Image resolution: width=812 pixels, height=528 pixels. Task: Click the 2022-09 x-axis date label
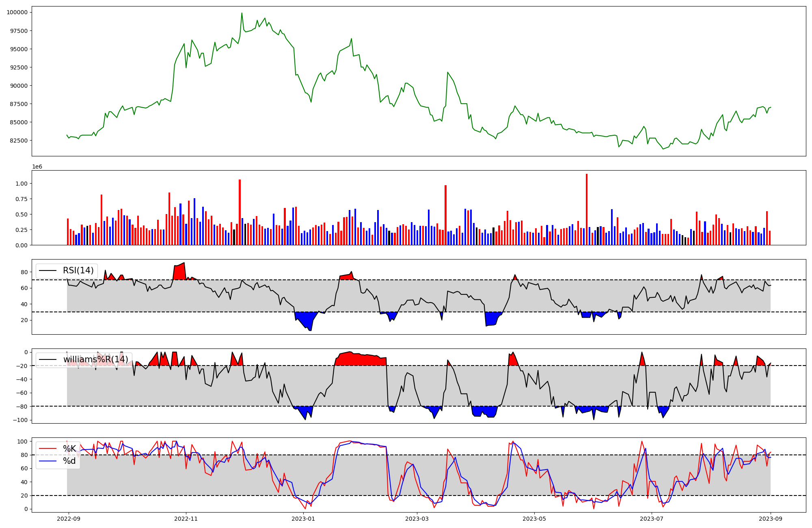(x=69, y=519)
